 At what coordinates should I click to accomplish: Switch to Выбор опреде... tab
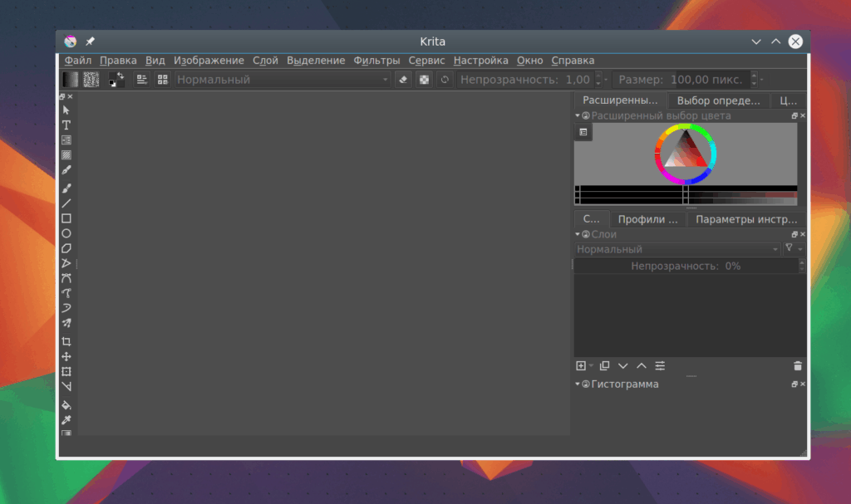(x=718, y=100)
